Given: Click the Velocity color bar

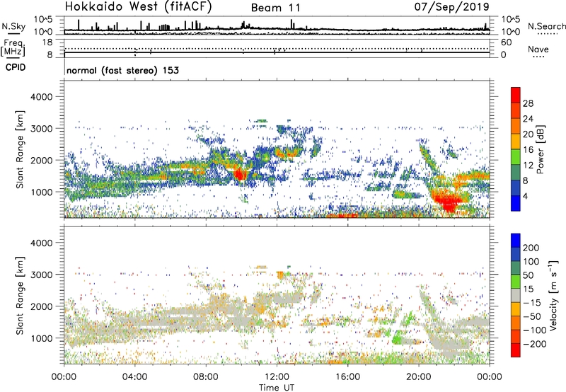Looking at the screenshot, I should point(516,295).
